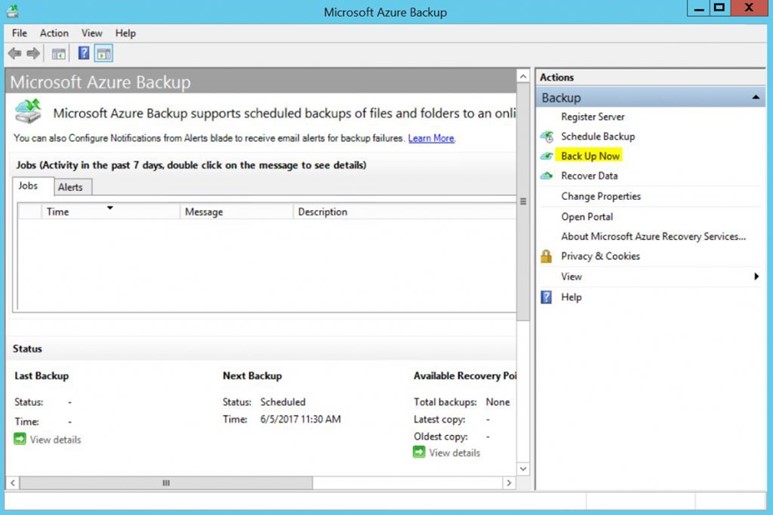The width and height of the screenshot is (773, 515).
Task: Click the Next Backup heading
Action: 252,376
